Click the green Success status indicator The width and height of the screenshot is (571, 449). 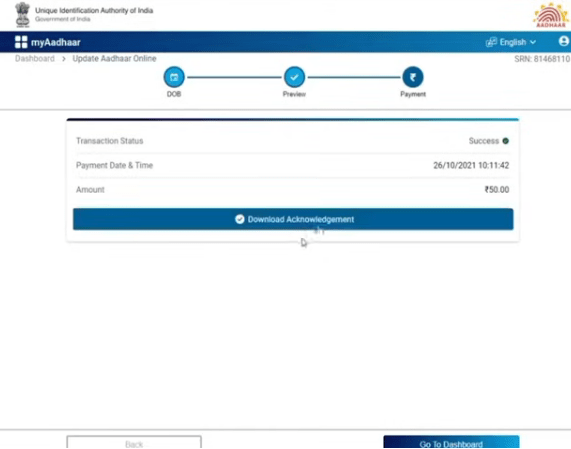(x=505, y=141)
